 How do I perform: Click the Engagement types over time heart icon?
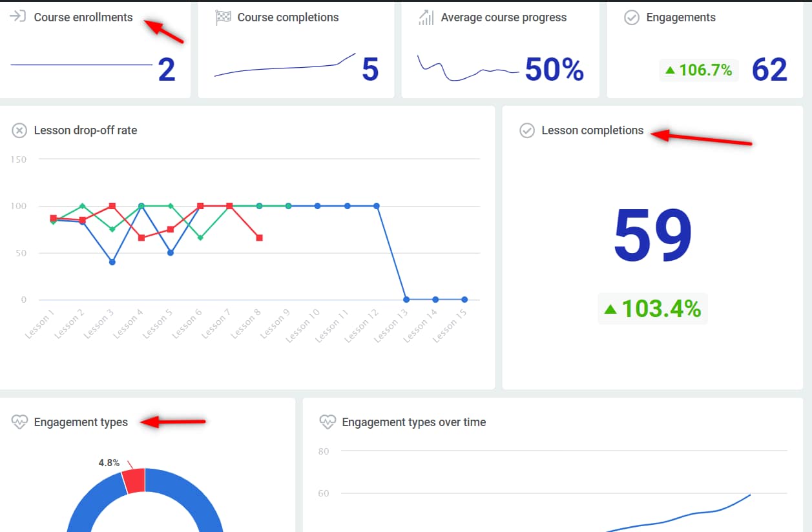coord(328,422)
